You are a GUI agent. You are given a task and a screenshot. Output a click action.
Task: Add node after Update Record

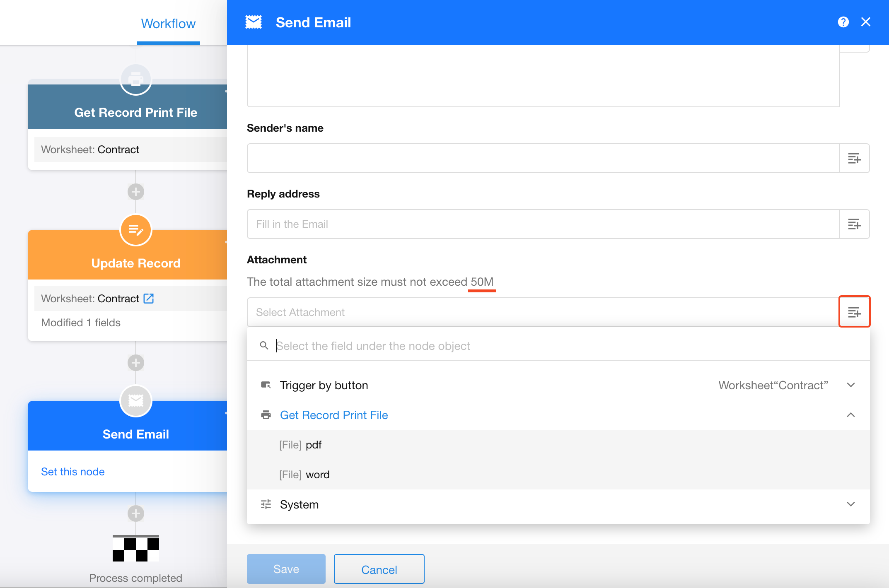pyautogui.click(x=136, y=363)
